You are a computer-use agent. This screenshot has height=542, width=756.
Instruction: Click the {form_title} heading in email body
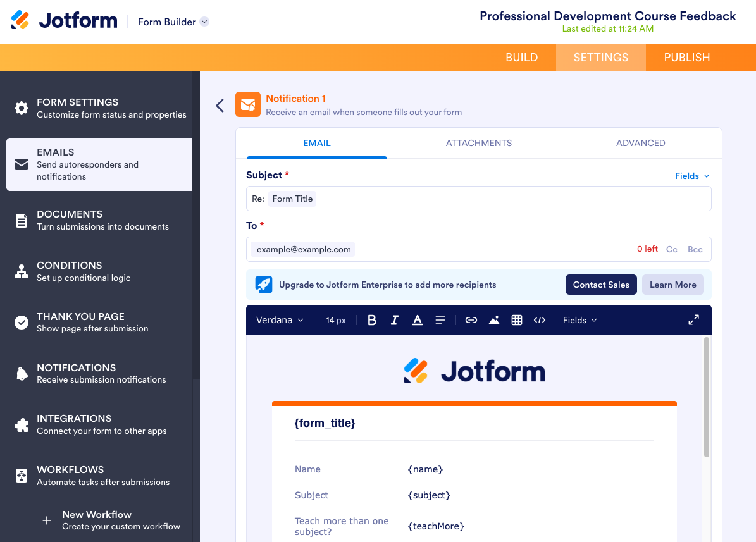point(325,423)
